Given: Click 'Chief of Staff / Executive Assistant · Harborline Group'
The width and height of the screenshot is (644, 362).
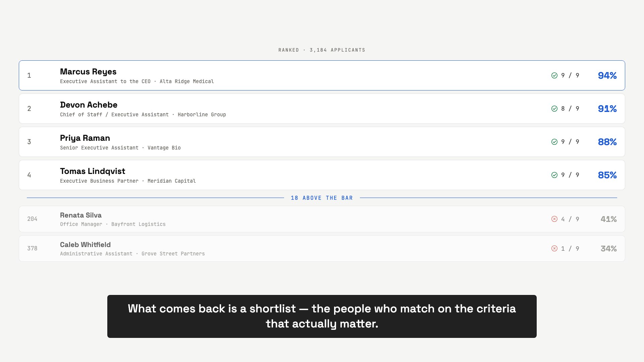Looking at the screenshot, I should pyautogui.click(x=143, y=115).
